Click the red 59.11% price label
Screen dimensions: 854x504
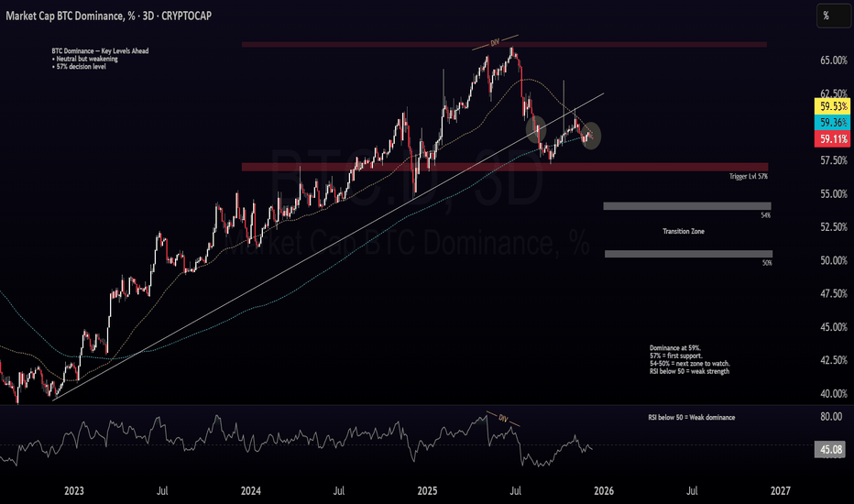tap(833, 139)
